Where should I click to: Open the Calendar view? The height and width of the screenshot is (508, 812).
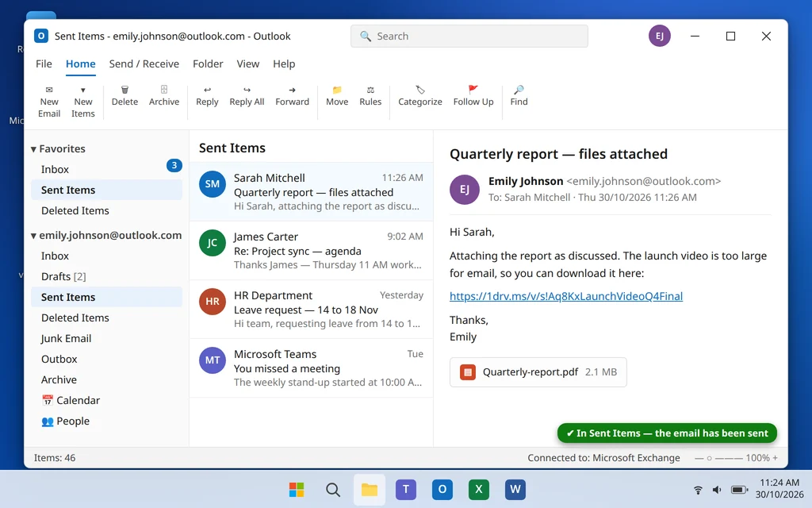tap(107, 401)
